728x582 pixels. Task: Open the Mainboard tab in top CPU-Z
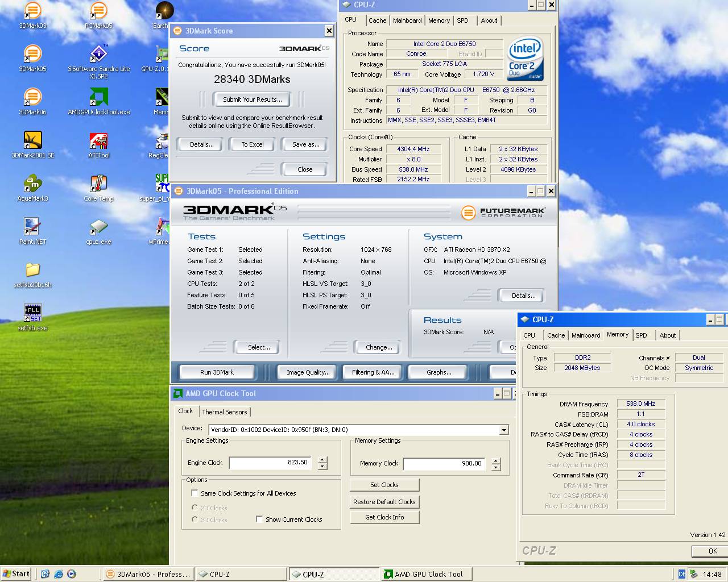click(407, 20)
